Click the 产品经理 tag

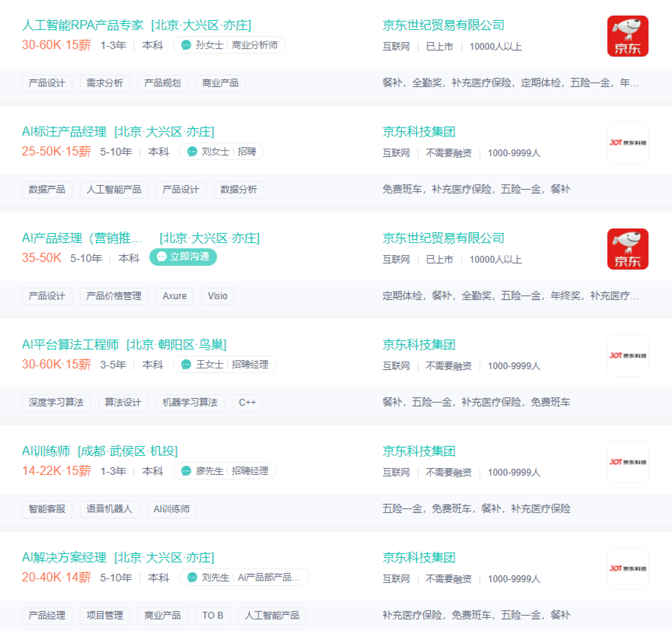(x=47, y=615)
